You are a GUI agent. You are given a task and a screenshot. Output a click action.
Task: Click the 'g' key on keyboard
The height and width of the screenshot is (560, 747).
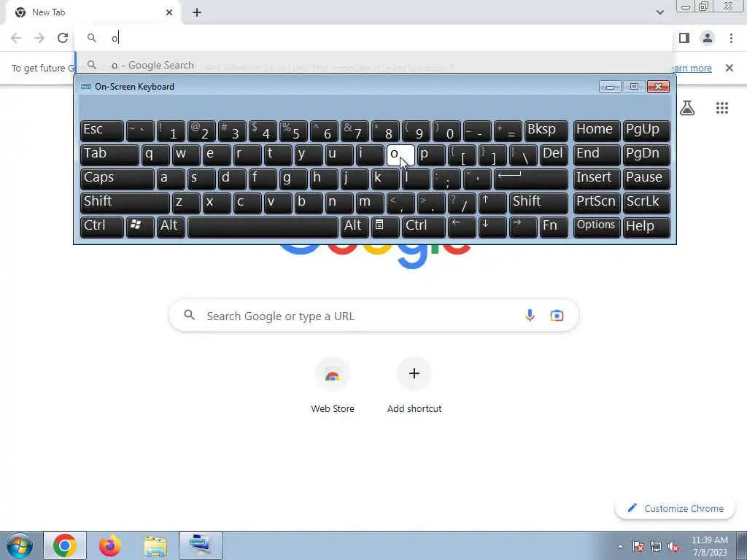293,179
